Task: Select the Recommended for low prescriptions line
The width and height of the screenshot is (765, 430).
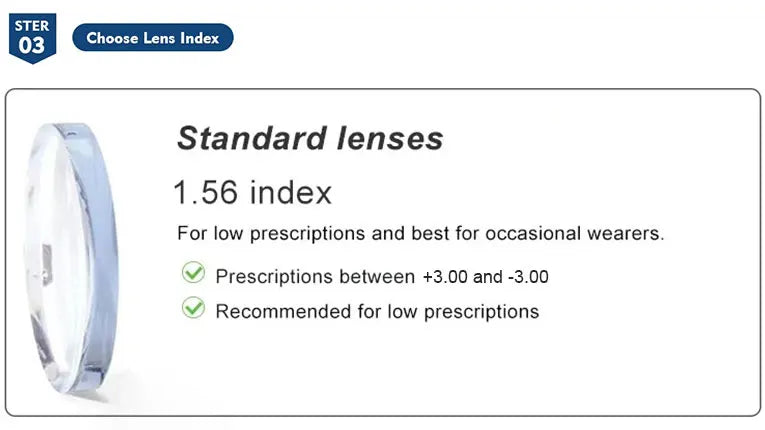Action: 377,311
